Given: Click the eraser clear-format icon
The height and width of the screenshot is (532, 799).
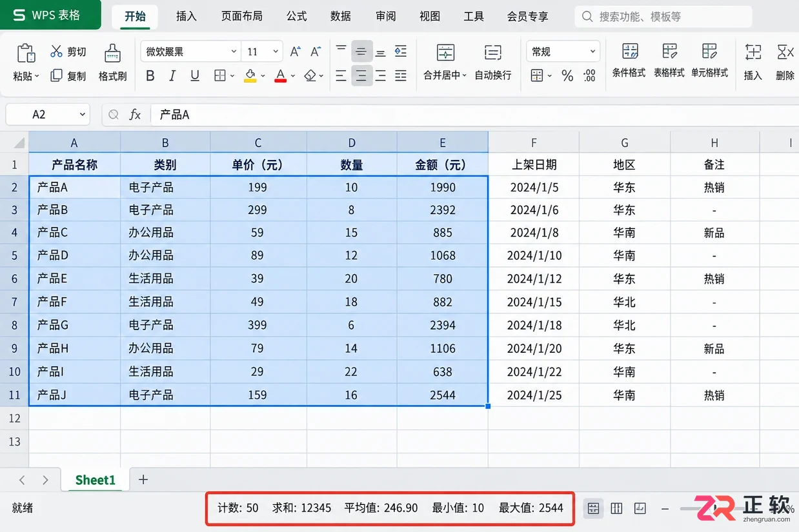Looking at the screenshot, I should pyautogui.click(x=310, y=76).
